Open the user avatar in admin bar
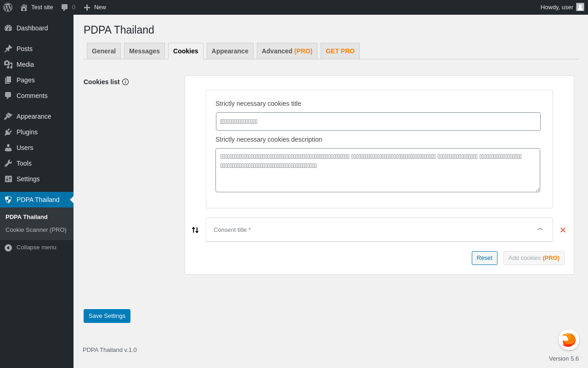Viewport: 588px width, 368px height. [x=580, y=7]
